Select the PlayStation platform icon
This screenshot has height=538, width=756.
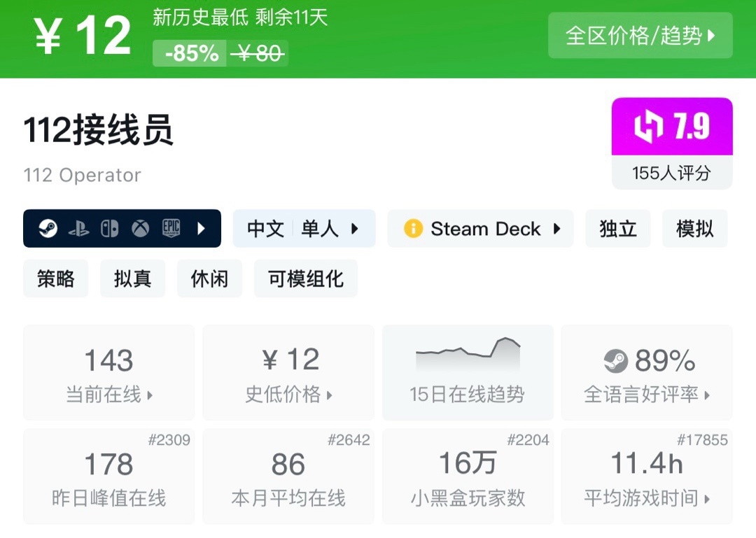pos(79,228)
